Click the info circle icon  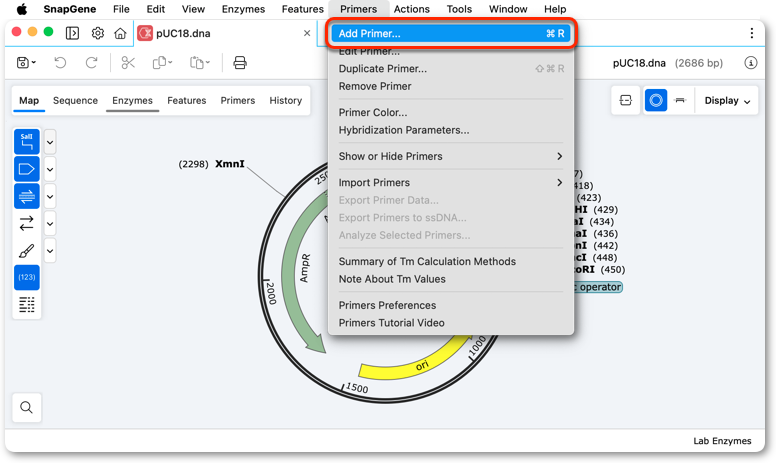pyautogui.click(x=751, y=63)
